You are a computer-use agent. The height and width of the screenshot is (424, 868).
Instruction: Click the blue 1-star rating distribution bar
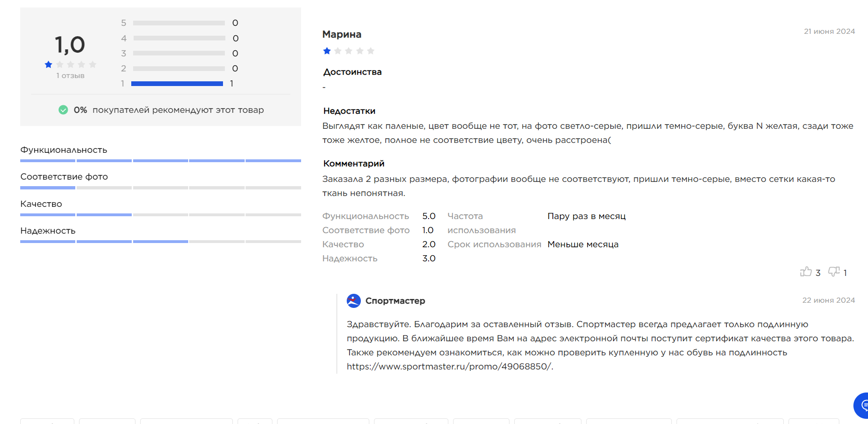tap(177, 84)
